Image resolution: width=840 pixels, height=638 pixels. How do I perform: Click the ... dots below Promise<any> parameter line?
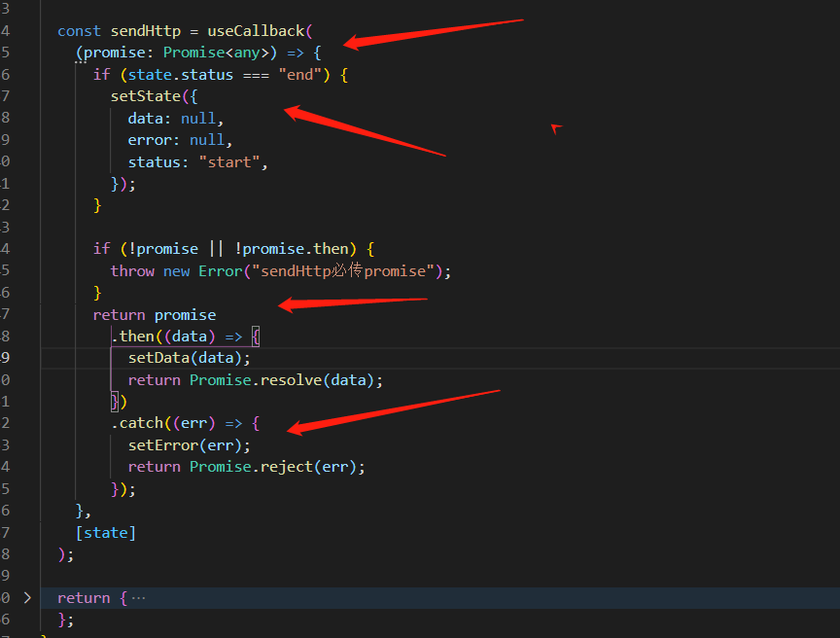82,60
